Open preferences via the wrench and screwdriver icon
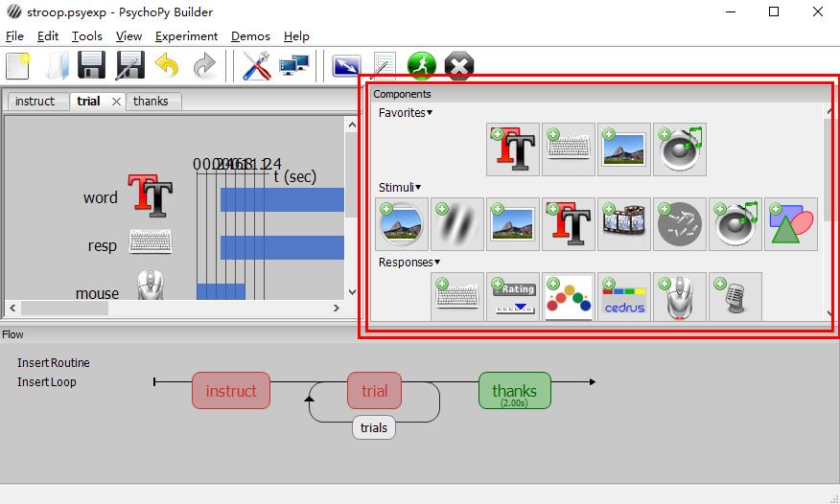This screenshot has height=504, width=840. point(256,65)
